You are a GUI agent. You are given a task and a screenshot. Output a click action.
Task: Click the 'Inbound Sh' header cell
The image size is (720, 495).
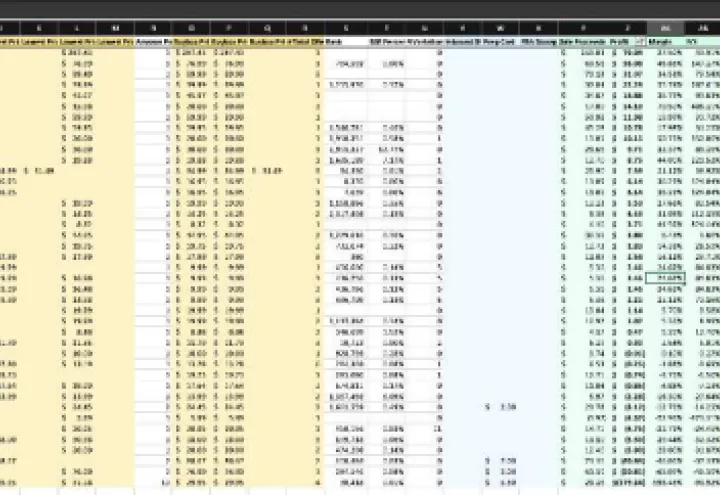click(x=463, y=42)
